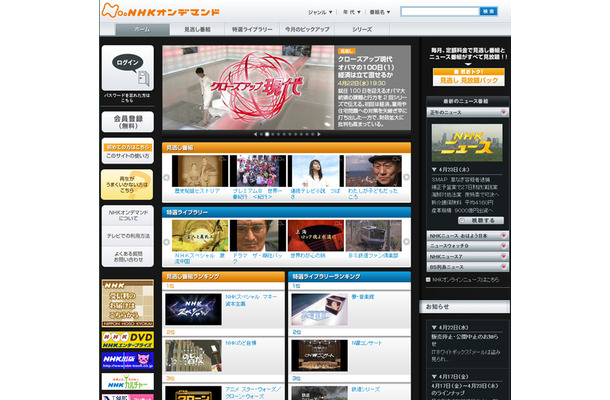
Task: Go to previous featured carousel slide
Action: click(255, 134)
